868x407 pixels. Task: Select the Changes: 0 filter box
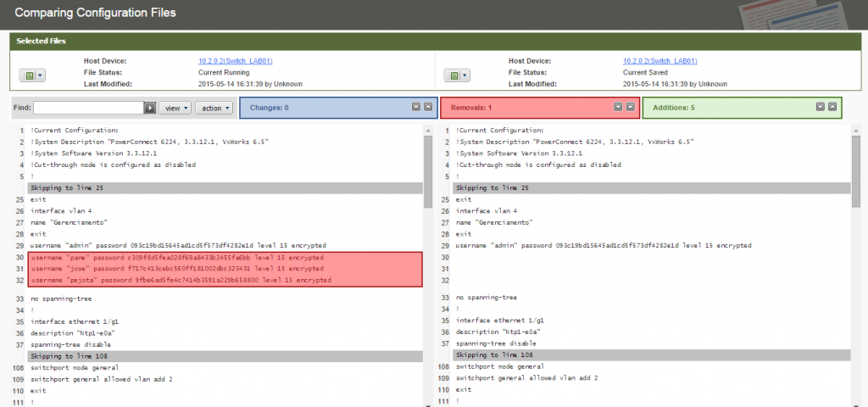tap(322, 108)
